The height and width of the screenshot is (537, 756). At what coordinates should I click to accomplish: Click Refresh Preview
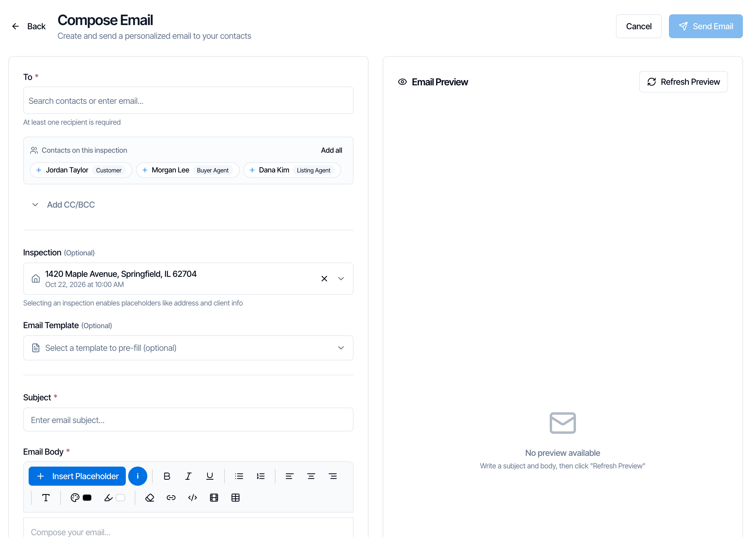[683, 82]
